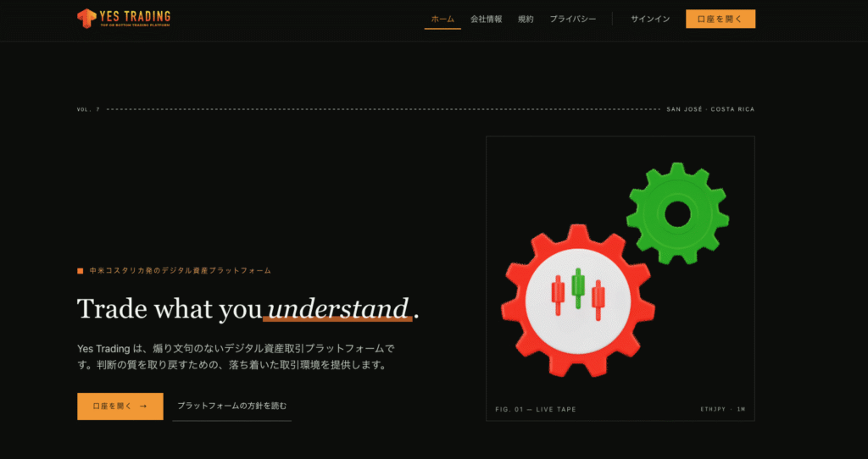Select the 'SAN JOSÉ · COSTA RICA' text
The image size is (868, 459).
(710, 109)
